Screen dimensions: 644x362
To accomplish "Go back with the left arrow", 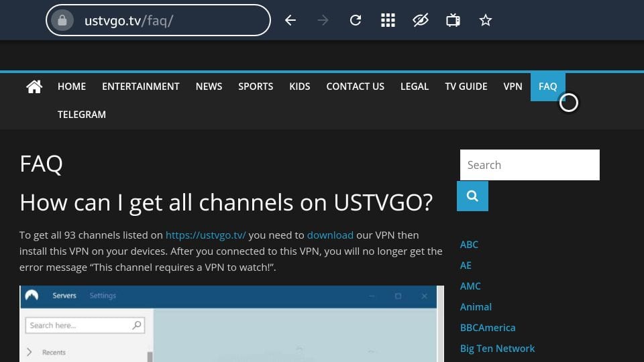I will (290, 20).
